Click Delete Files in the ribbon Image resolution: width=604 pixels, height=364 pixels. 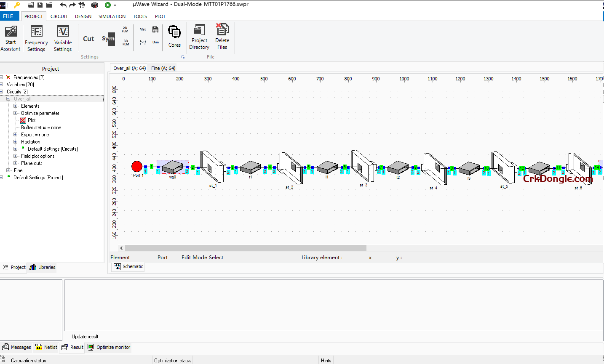pos(222,37)
